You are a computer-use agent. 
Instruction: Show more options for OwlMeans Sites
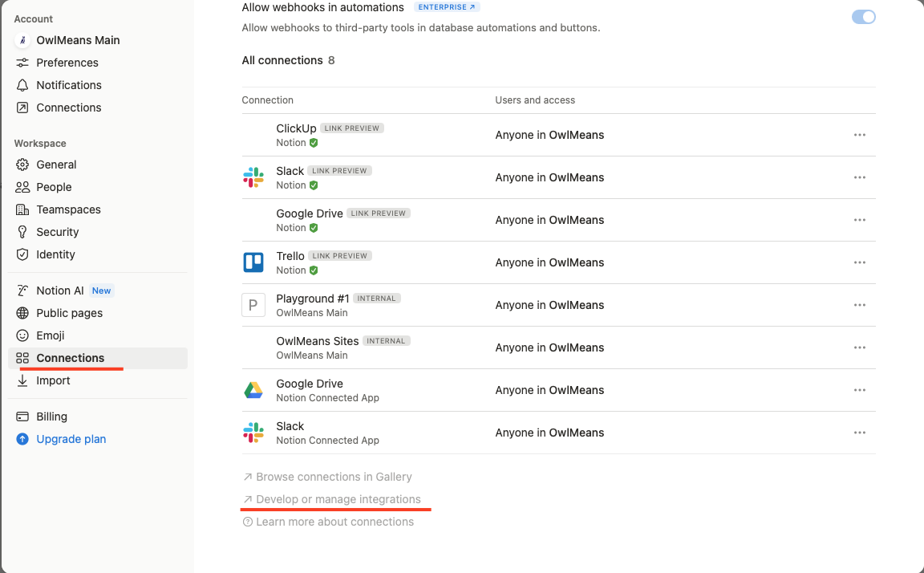(860, 347)
